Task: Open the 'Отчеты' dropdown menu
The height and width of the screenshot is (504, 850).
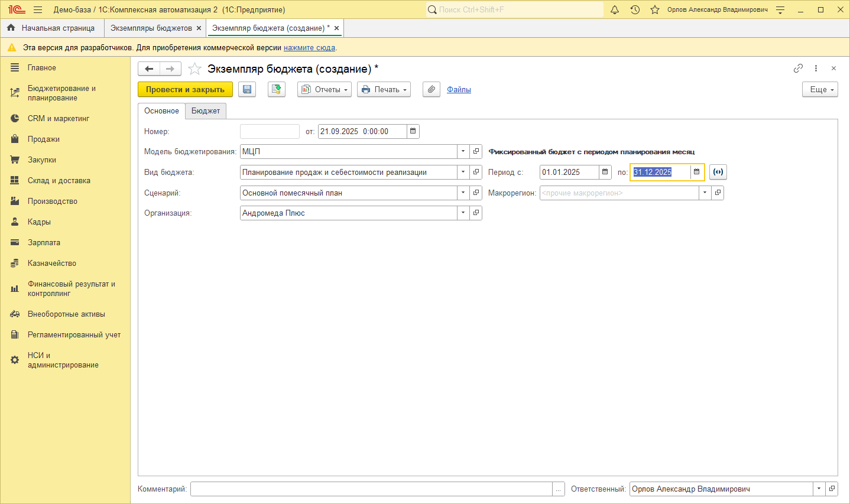Action: click(x=324, y=89)
